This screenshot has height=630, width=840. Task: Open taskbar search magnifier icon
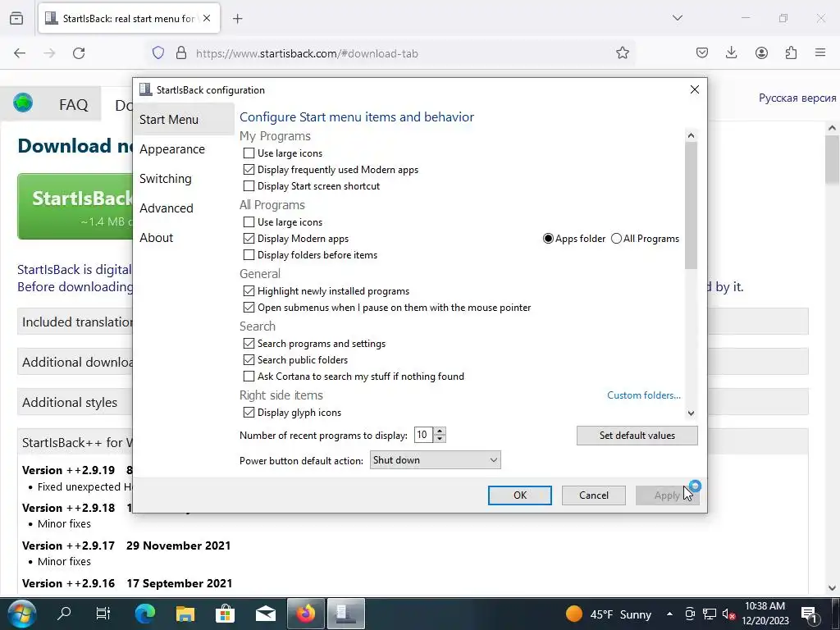[x=64, y=614]
